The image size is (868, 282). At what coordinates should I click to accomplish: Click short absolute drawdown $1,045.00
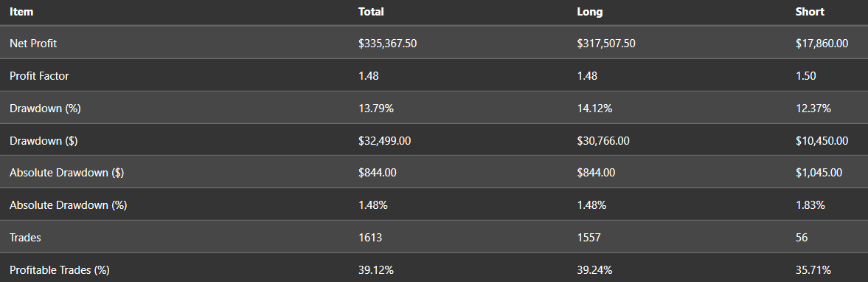(x=819, y=173)
